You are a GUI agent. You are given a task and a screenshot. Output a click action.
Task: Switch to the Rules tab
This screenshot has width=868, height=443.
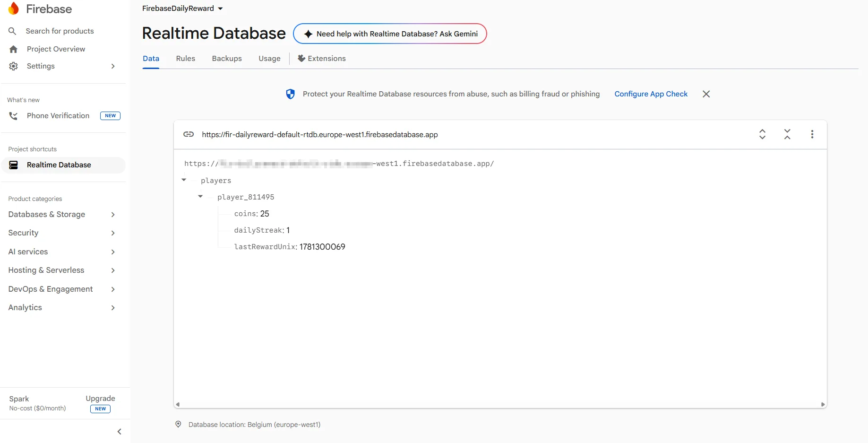pyautogui.click(x=186, y=59)
